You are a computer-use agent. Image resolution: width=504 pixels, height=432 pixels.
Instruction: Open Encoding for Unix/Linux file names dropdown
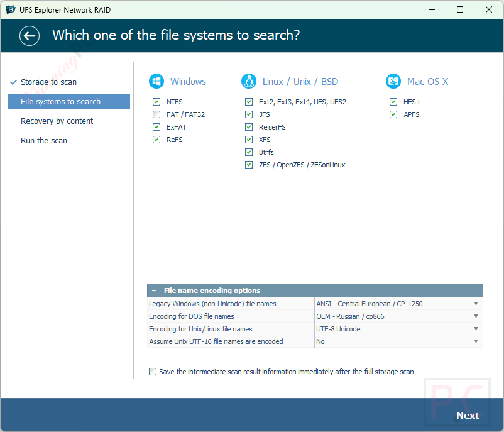click(398, 329)
